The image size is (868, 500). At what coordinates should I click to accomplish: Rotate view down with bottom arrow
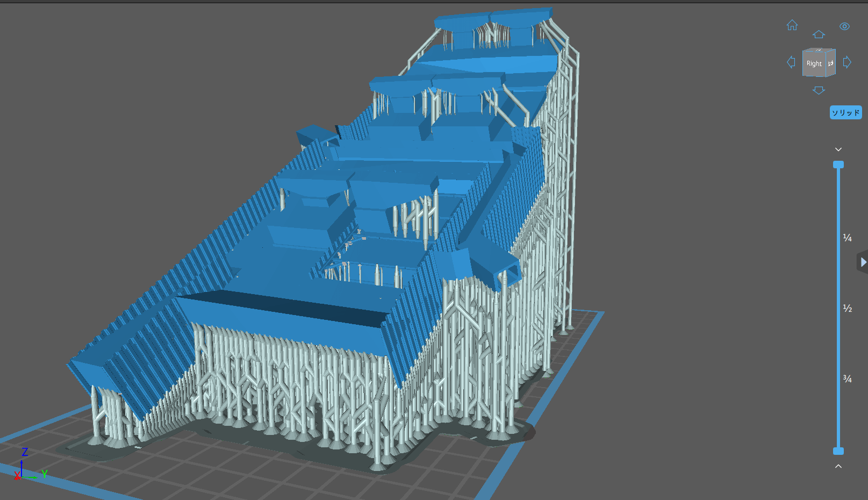click(819, 90)
